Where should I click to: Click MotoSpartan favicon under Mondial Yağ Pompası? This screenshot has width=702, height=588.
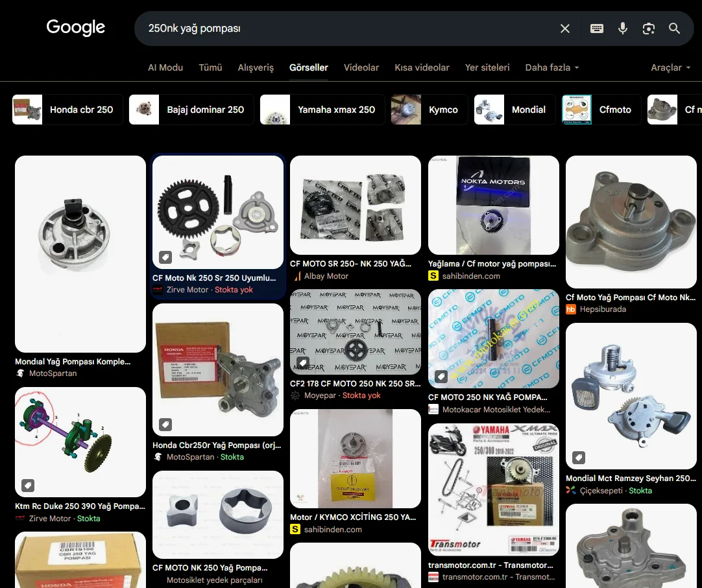pos(20,373)
